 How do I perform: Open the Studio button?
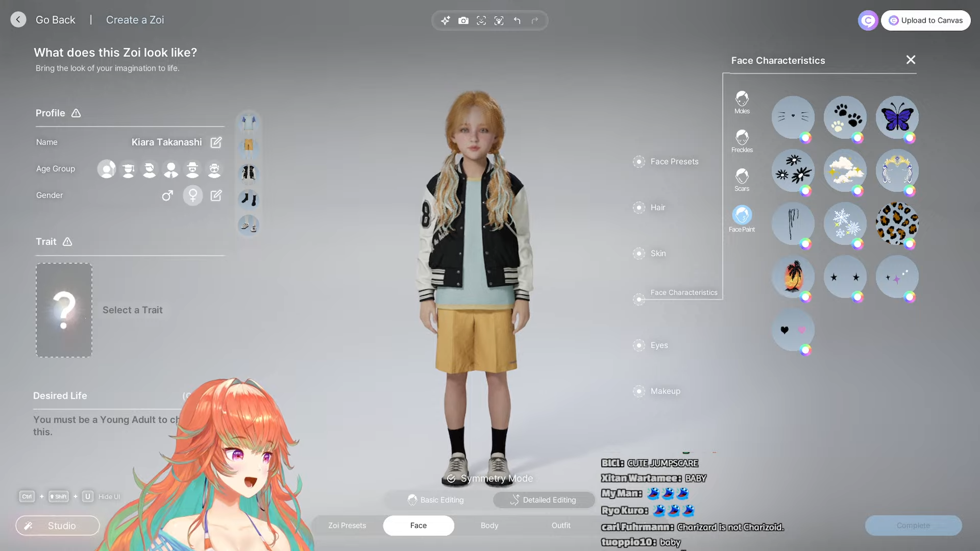tap(57, 525)
